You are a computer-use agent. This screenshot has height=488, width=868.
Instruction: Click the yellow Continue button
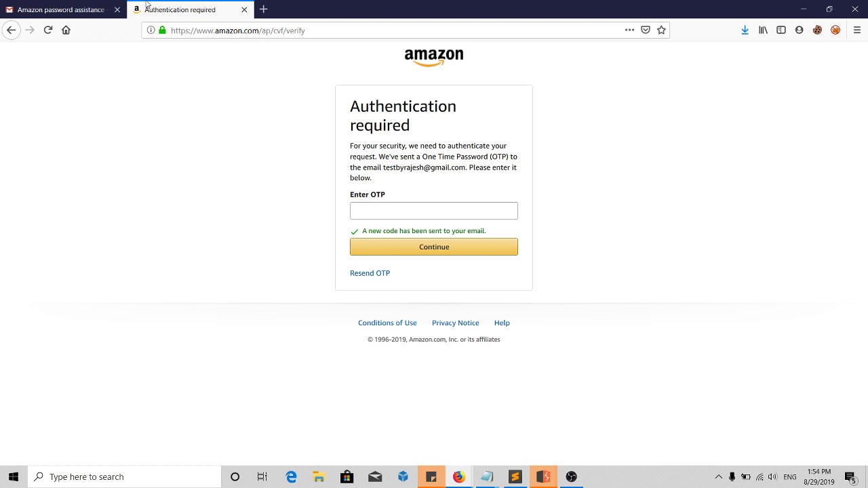(x=434, y=247)
